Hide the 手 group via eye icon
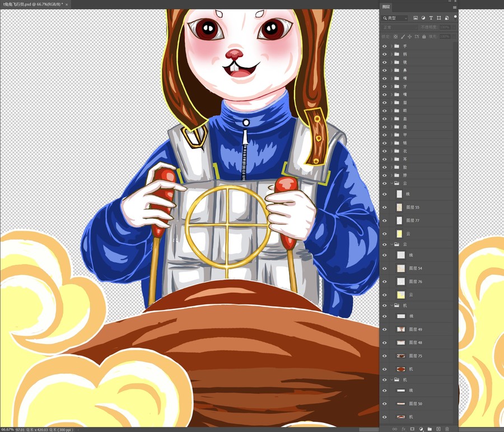504x432 pixels. point(385,46)
